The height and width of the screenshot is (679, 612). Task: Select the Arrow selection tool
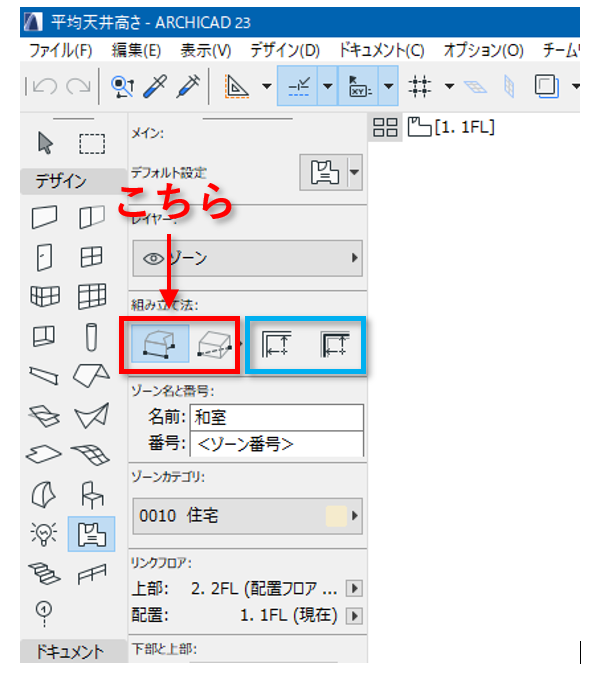(x=45, y=143)
